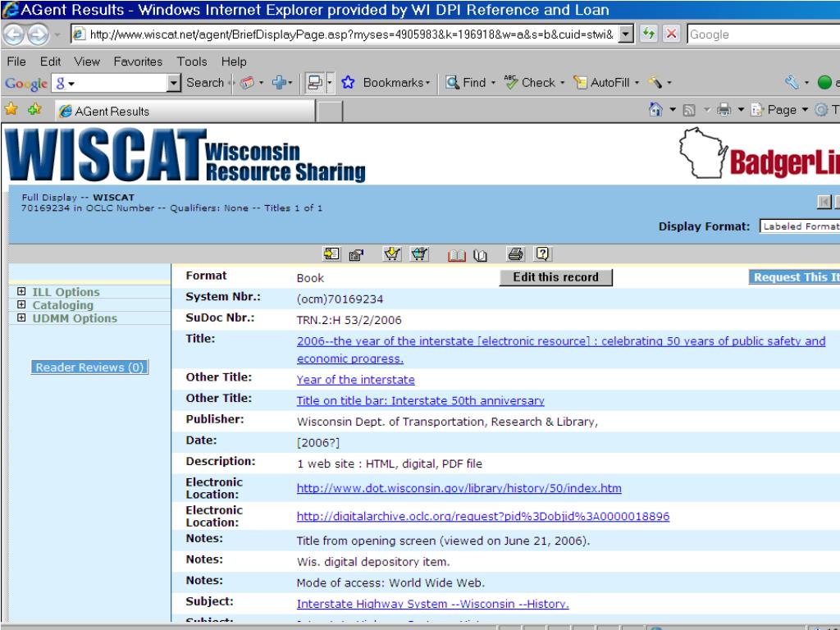Click the Edit this record button
The image size is (840, 630).
coord(555,277)
